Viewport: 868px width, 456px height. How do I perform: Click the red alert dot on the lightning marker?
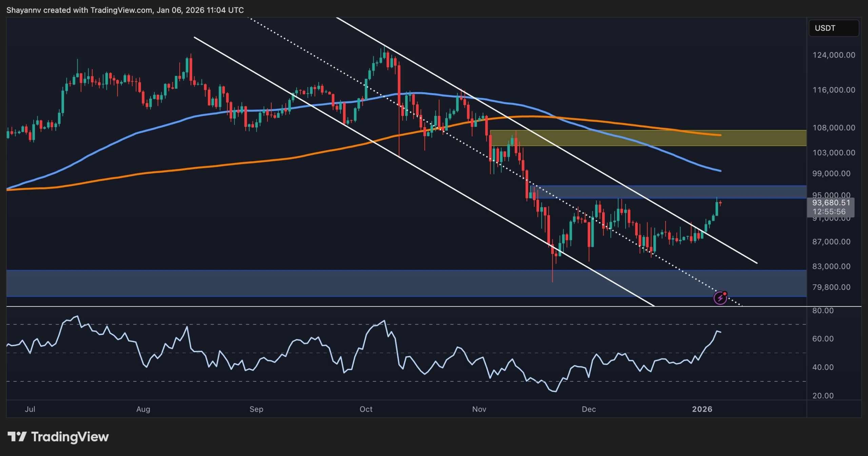726,294
